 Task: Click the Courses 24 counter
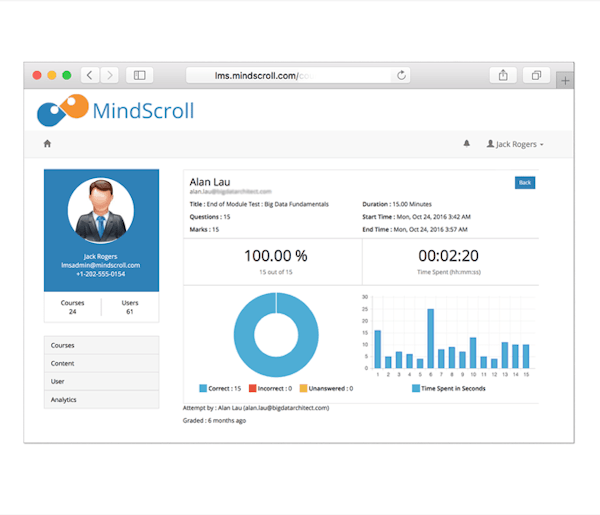72,307
